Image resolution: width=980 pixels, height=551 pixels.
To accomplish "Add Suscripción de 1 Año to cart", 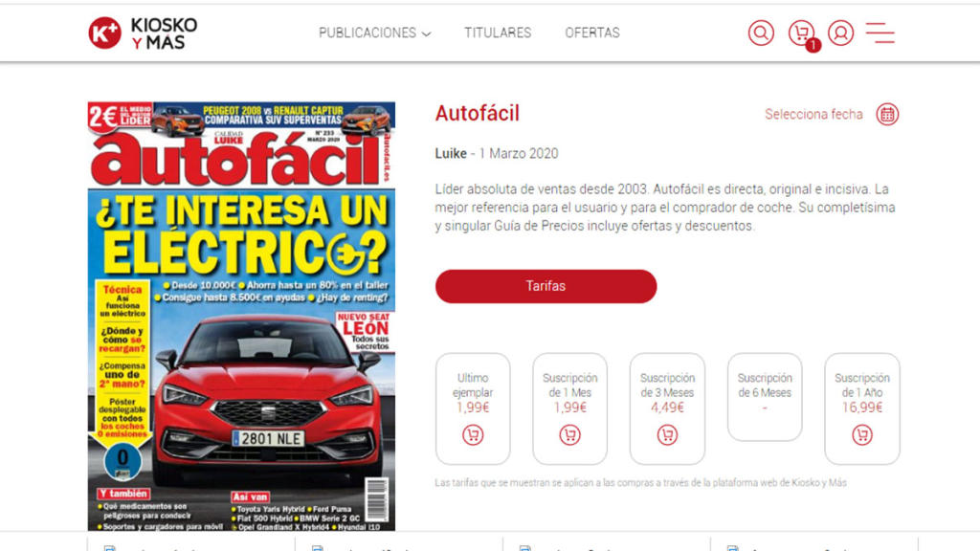I will [x=862, y=435].
